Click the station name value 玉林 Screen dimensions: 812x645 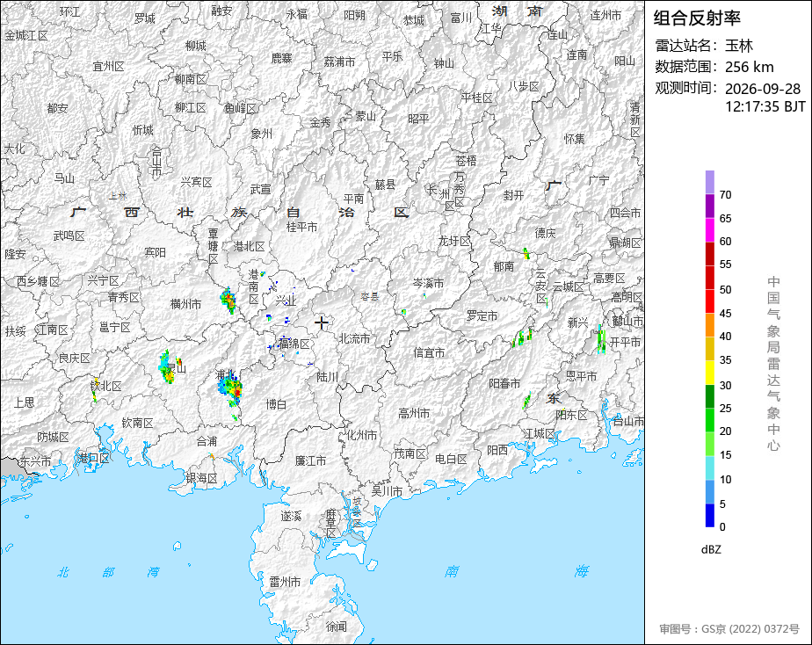(x=738, y=46)
